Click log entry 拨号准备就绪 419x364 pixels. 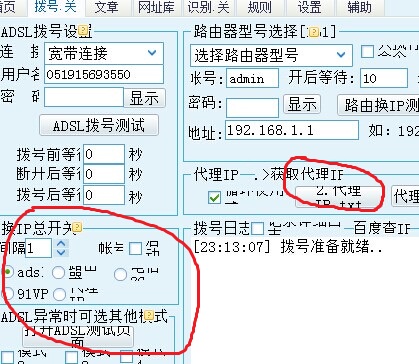click(x=288, y=247)
